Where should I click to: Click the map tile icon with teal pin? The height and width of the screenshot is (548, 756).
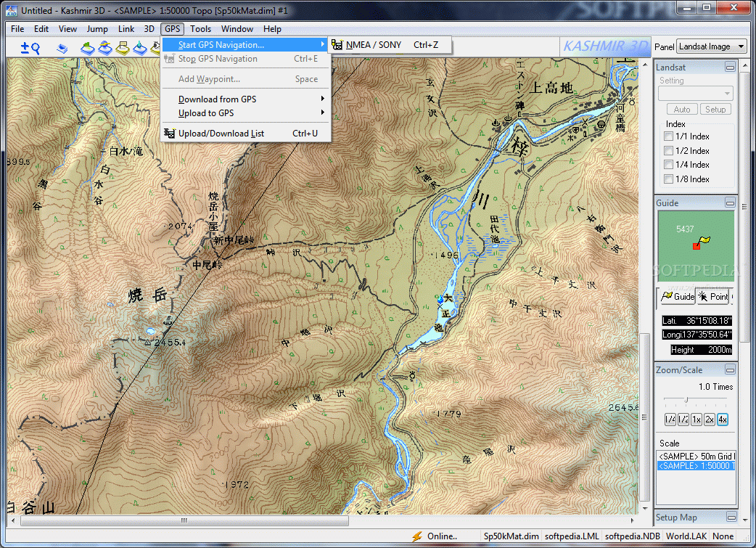click(140, 48)
